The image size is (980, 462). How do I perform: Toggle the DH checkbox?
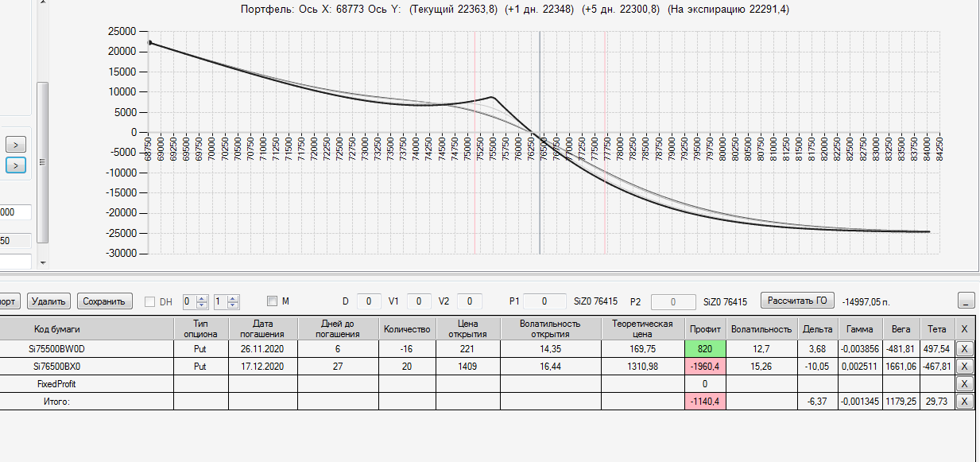(150, 301)
